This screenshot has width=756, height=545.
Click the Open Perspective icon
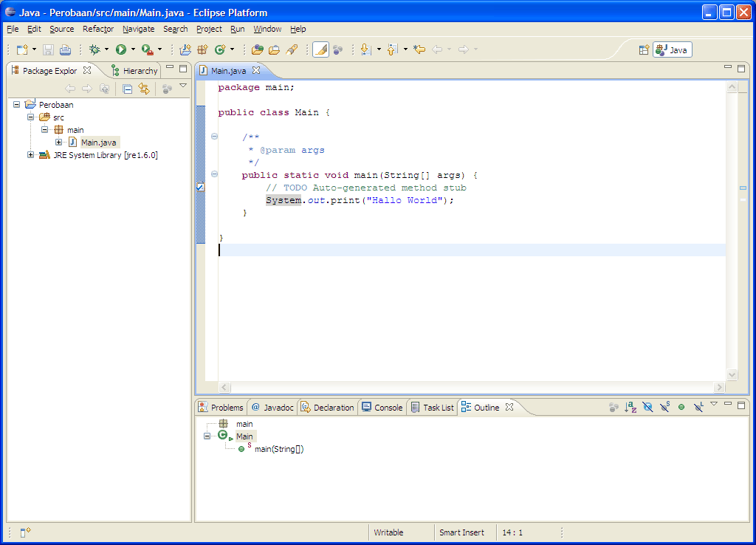pos(644,49)
